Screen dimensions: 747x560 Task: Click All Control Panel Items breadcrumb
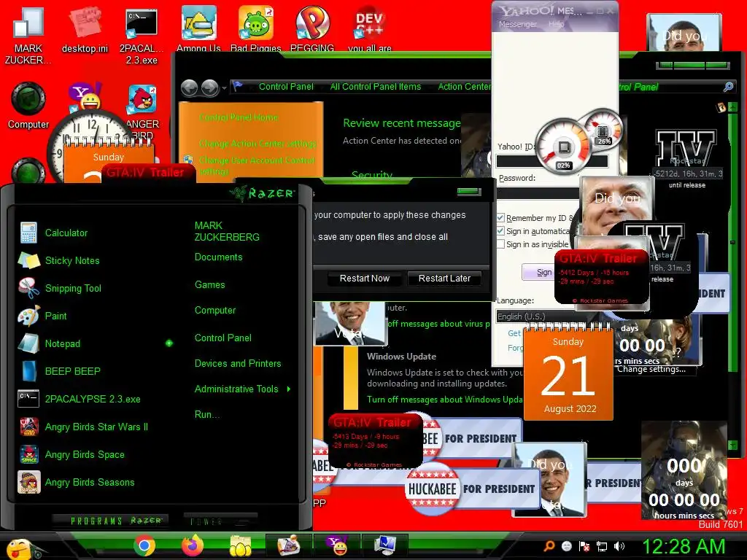[376, 87]
